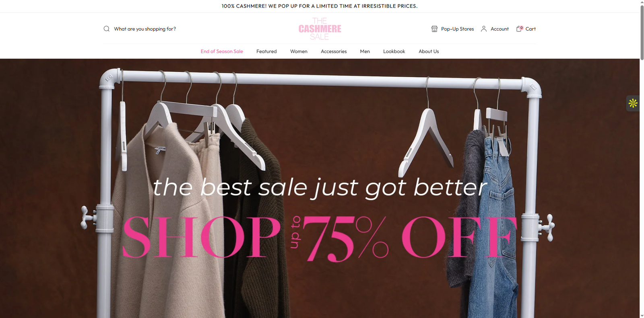Expand the Men navigation menu
This screenshot has height=318, width=644.
pyautogui.click(x=365, y=51)
